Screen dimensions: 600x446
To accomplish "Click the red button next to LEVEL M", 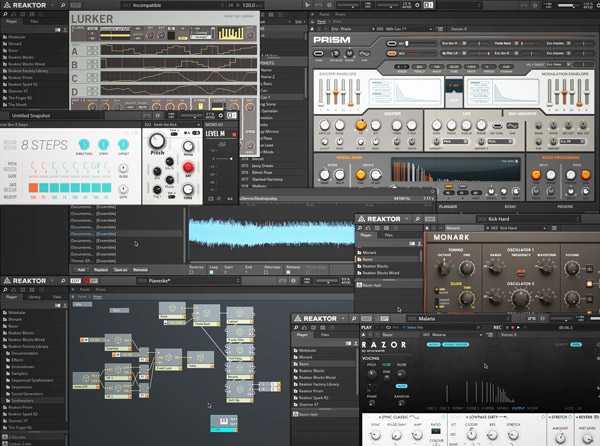I will [x=234, y=134].
